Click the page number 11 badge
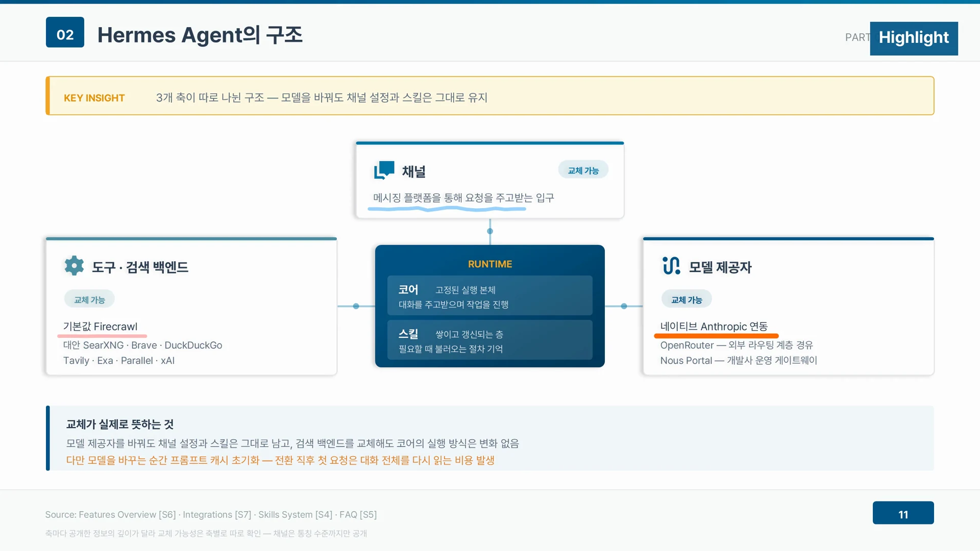The image size is (980, 551). (x=903, y=513)
